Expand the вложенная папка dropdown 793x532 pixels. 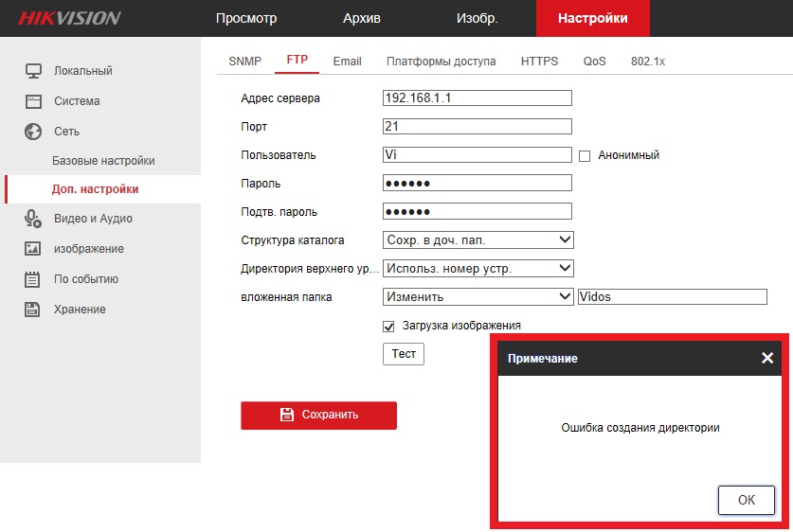point(478,297)
